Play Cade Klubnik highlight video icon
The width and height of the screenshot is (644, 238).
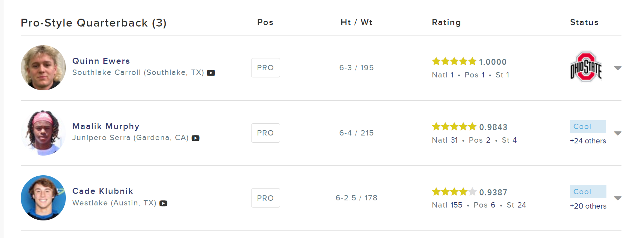point(163,203)
